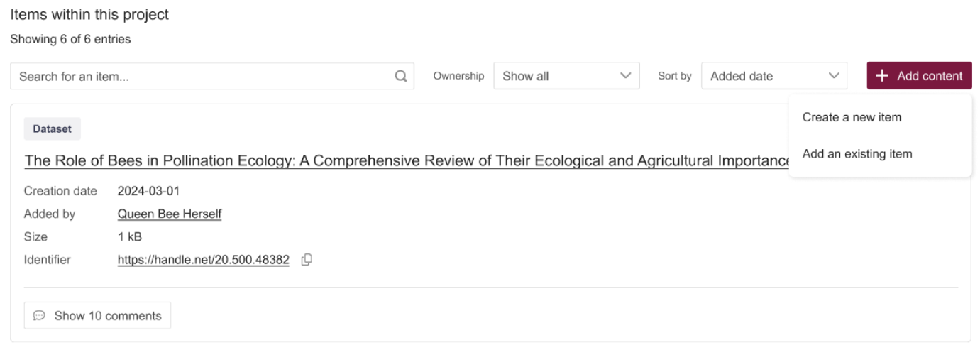The width and height of the screenshot is (980, 350).
Task: Click the 'Showing 6 of 6 entries' text
Action: (70, 40)
